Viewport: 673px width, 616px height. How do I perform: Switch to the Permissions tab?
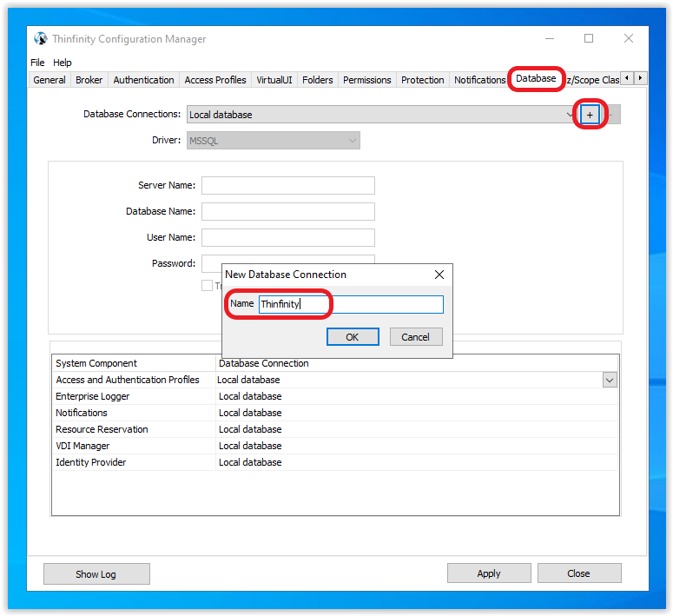tap(367, 80)
